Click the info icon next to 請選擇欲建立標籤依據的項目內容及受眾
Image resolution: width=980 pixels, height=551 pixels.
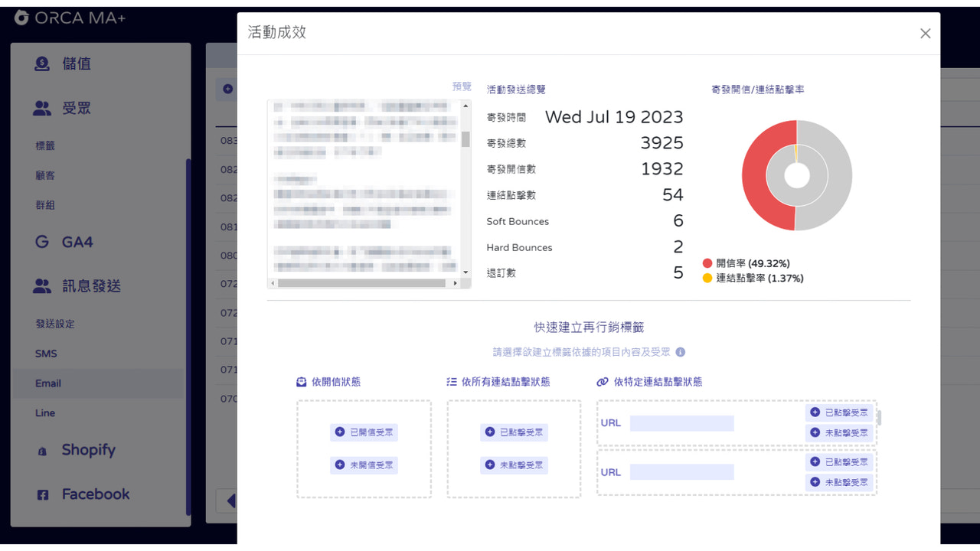[x=681, y=353]
